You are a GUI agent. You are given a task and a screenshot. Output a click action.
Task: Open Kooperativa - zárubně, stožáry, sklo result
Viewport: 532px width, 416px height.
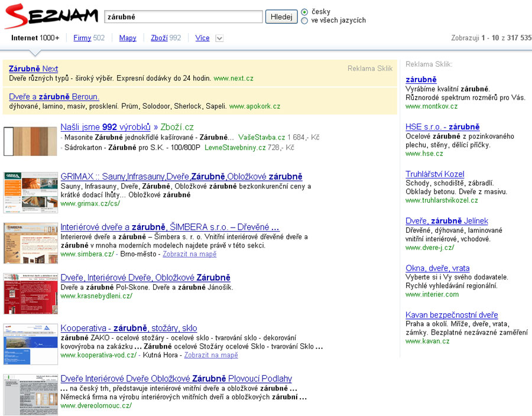[x=129, y=328]
